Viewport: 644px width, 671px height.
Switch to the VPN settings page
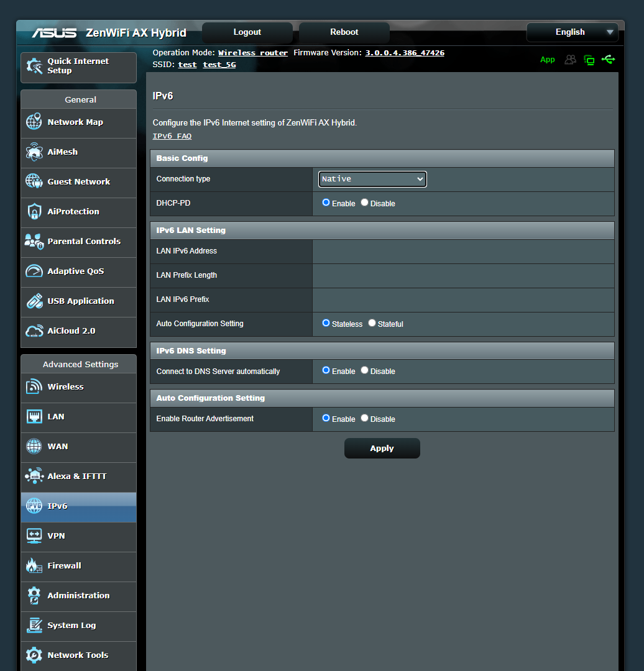click(x=57, y=536)
